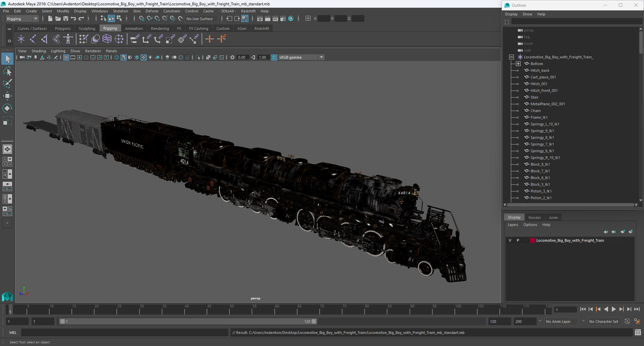Open the Deform menu
The height and width of the screenshot is (346, 644).
click(152, 11)
